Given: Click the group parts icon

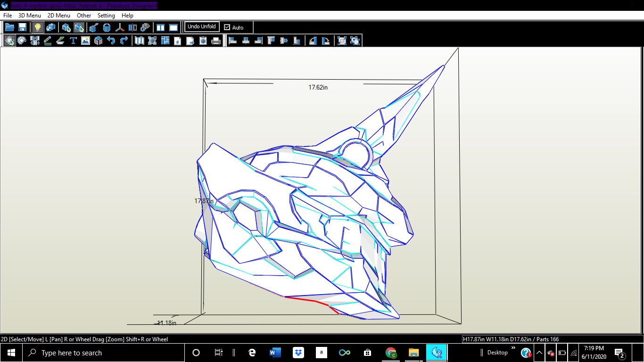Looking at the screenshot, I should coord(342,41).
